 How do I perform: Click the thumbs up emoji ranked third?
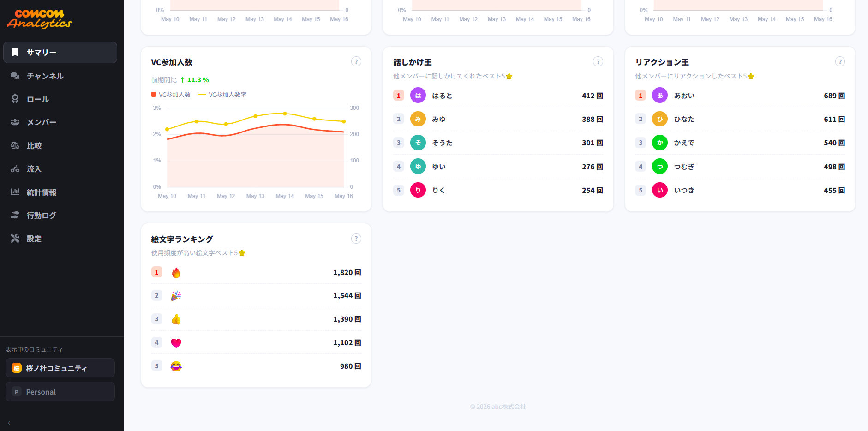(176, 319)
